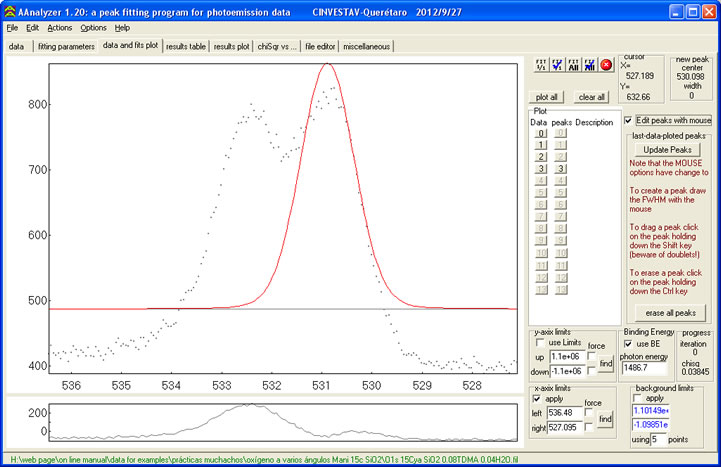Switch to the fitting parameters tab
721x467 pixels.
pyautogui.click(x=65, y=46)
